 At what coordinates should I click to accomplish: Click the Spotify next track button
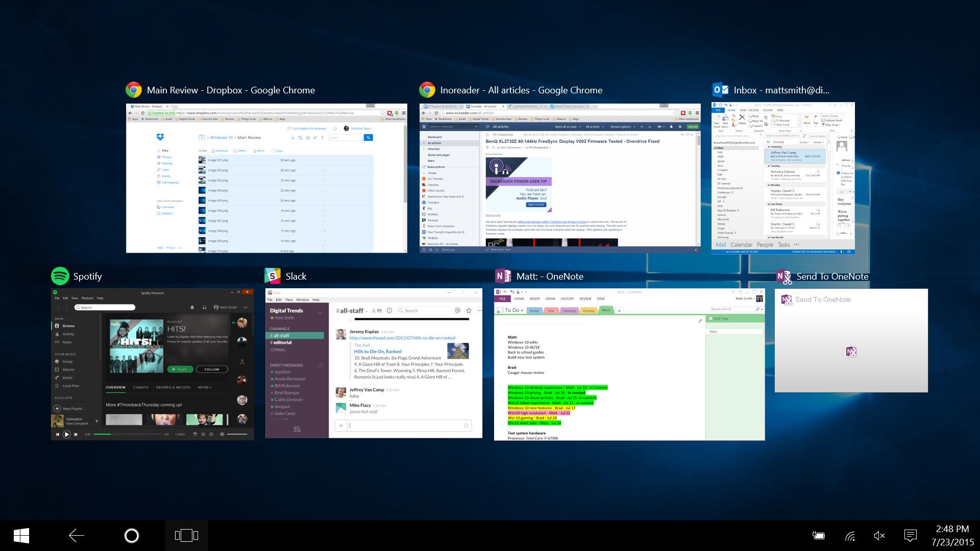[x=76, y=434]
